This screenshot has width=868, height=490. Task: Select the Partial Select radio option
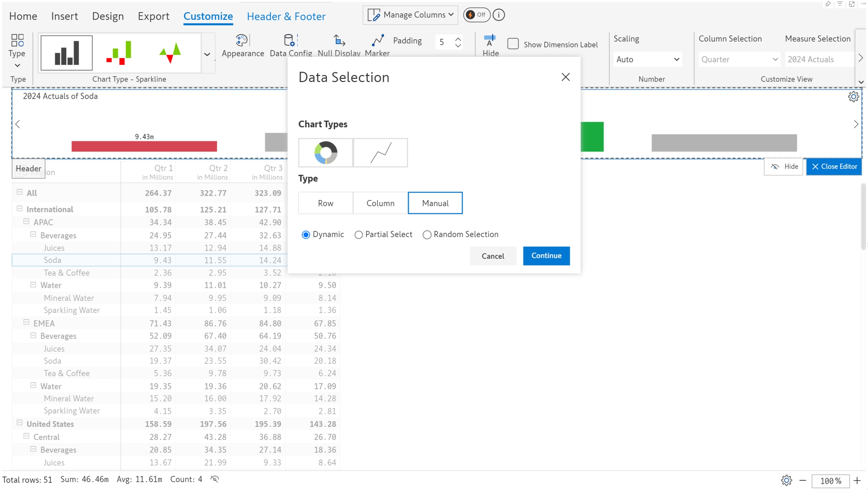pyautogui.click(x=359, y=235)
